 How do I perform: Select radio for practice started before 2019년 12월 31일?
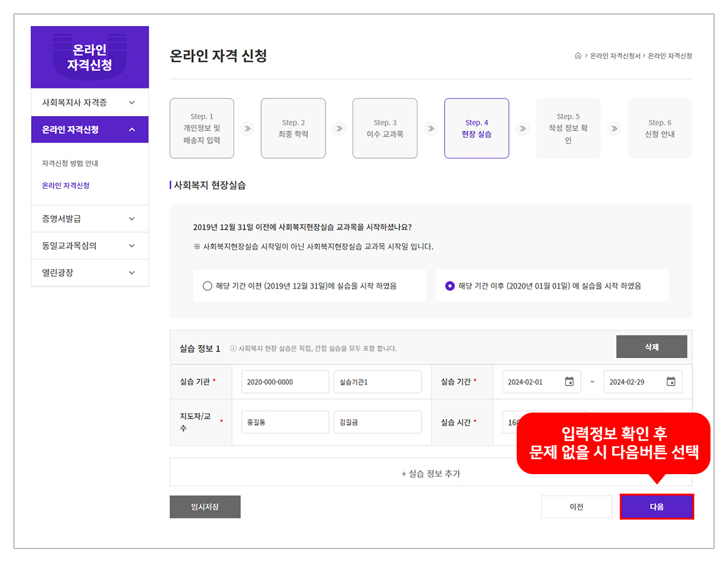click(x=207, y=286)
